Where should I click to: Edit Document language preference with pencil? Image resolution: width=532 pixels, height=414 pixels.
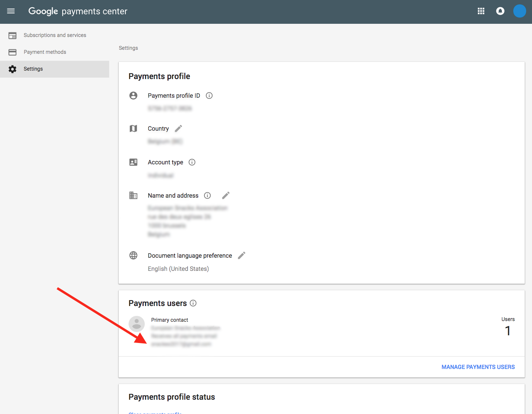click(x=242, y=256)
